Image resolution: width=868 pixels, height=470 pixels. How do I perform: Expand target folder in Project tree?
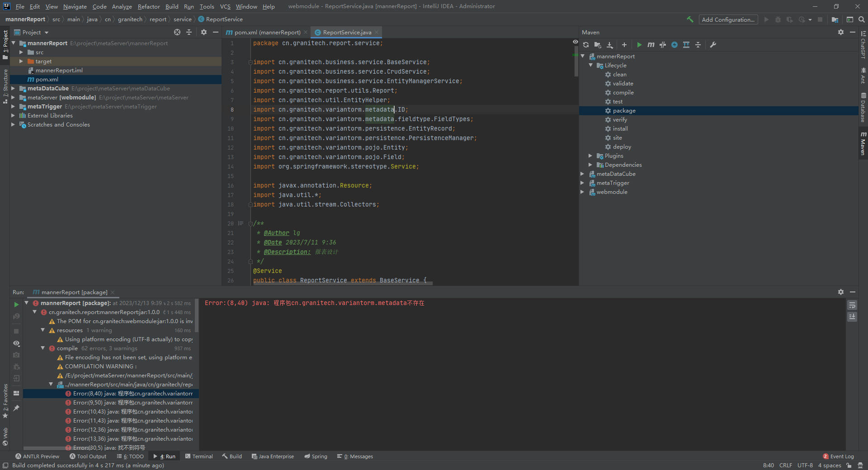21,61
